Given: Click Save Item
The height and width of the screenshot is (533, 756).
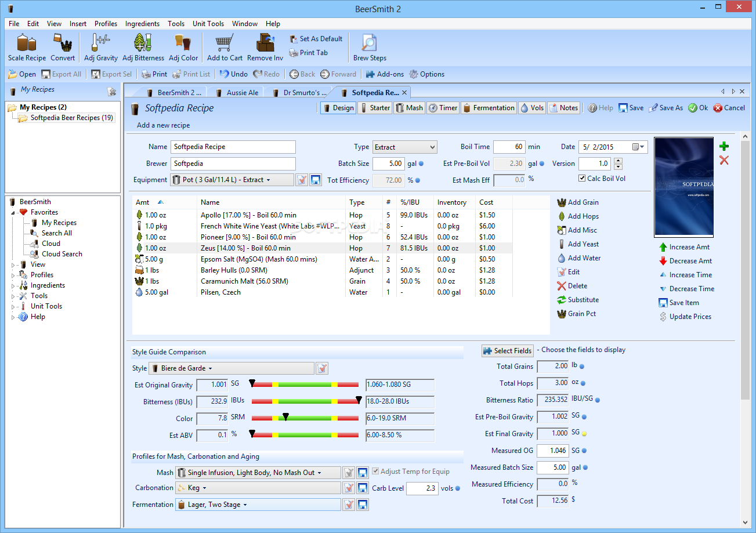Looking at the screenshot, I should click(679, 303).
